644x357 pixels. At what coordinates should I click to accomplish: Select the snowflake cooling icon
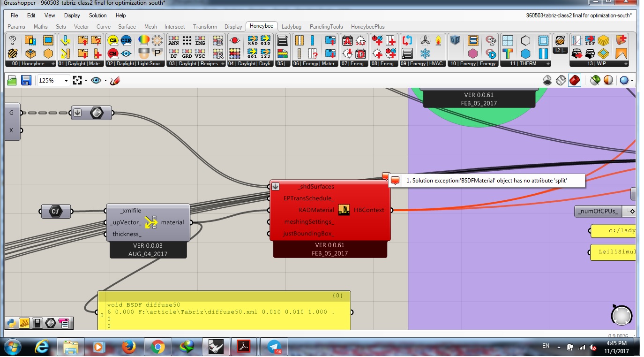click(x=425, y=53)
